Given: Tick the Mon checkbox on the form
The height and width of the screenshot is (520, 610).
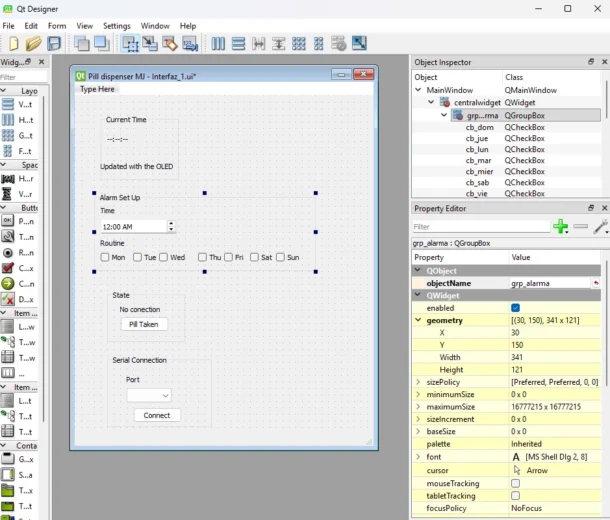Looking at the screenshot, I should [x=105, y=257].
